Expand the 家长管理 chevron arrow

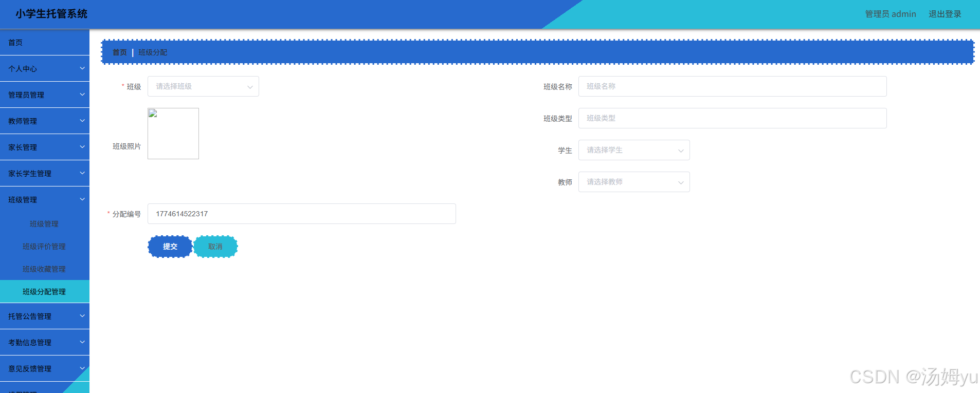click(82, 147)
